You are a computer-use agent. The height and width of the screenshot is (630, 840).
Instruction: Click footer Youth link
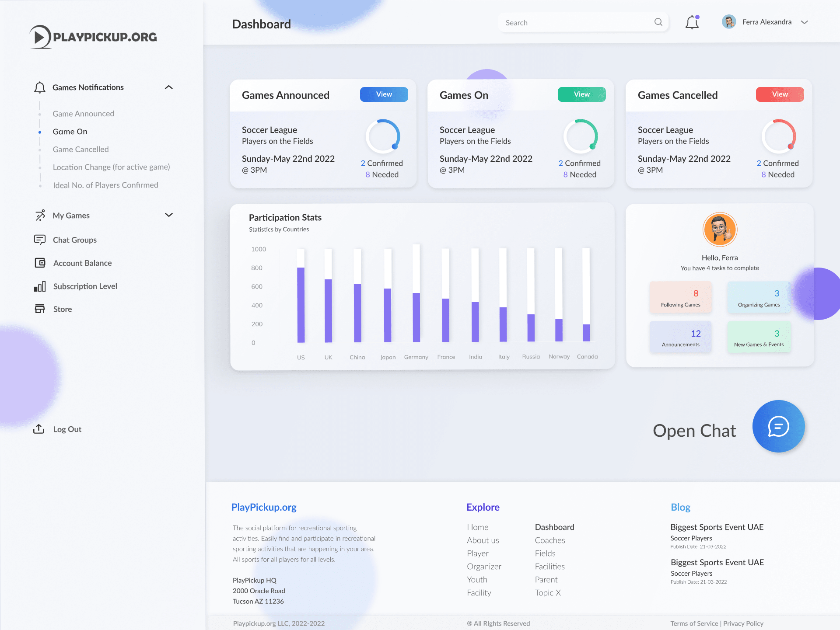click(x=477, y=580)
